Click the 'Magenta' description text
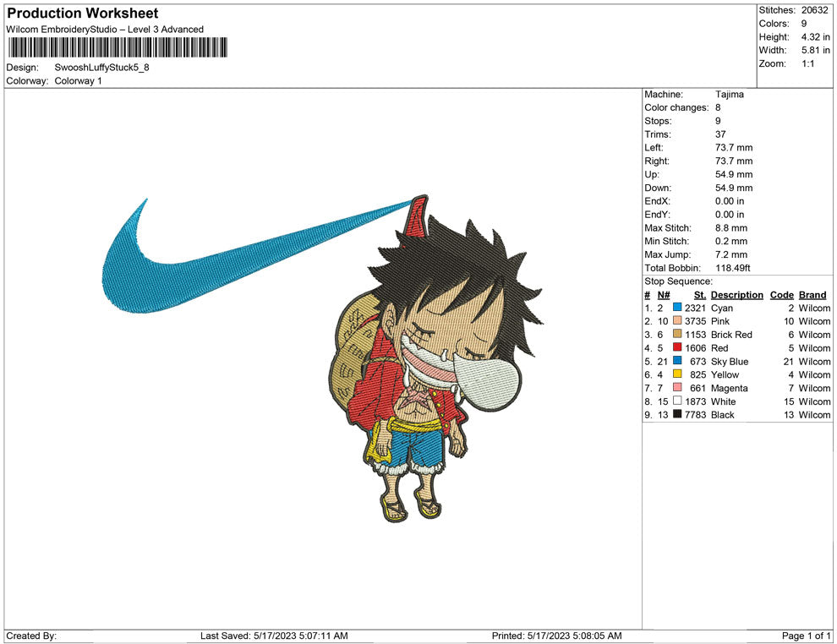Screen dimensions: 837x644 click(x=729, y=388)
